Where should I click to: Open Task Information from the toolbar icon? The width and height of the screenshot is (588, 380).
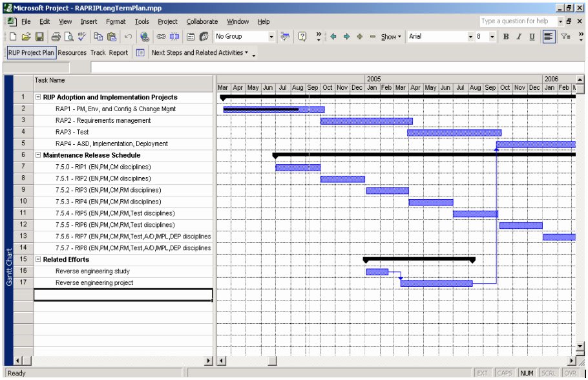pyautogui.click(x=191, y=36)
